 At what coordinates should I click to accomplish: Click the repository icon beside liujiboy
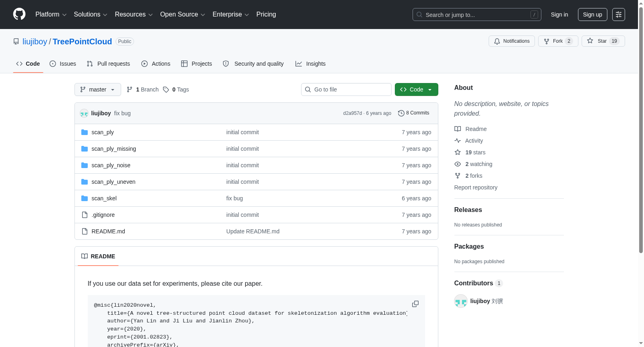click(x=16, y=42)
